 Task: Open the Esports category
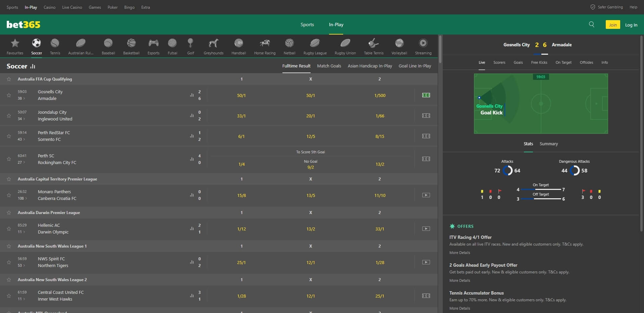(153, 46)
